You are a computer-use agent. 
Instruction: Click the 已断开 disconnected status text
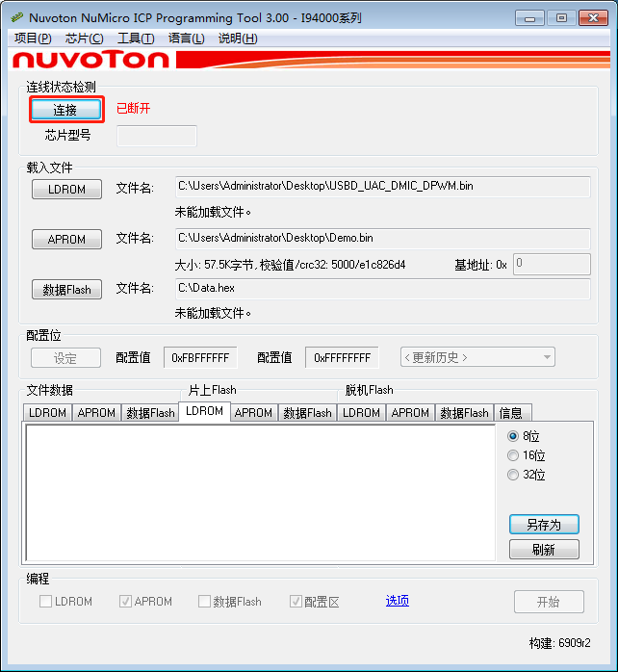pos(134,108)
